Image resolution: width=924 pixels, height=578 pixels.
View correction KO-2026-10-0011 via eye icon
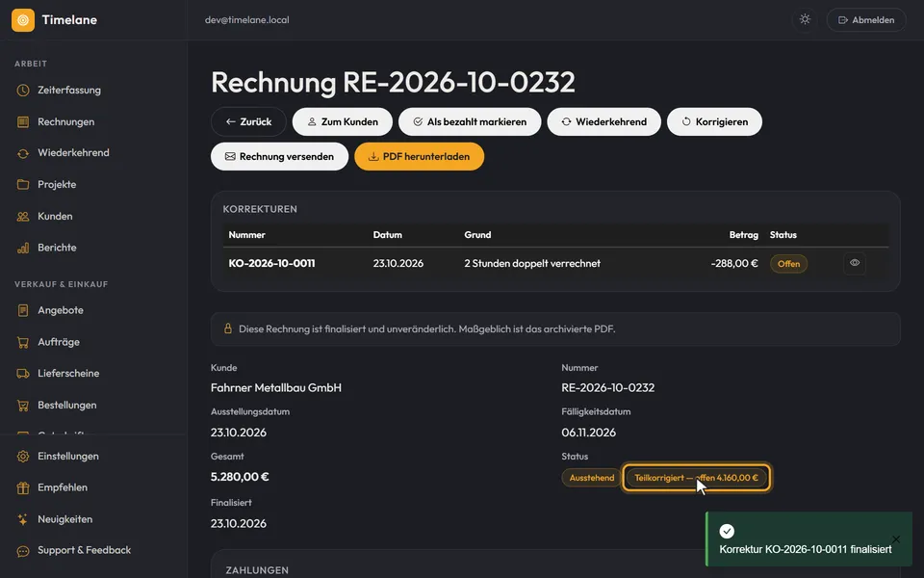tap(855, 263)
